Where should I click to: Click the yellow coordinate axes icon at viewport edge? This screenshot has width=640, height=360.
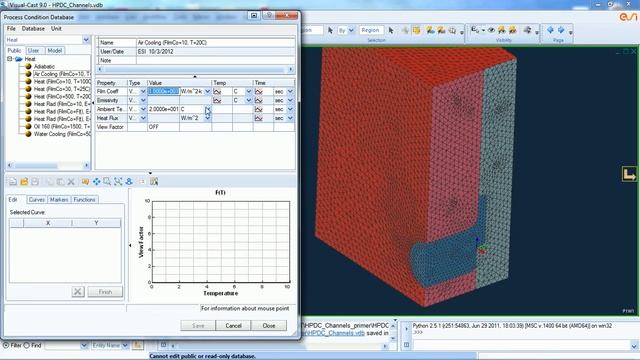[x=629, y=174]
